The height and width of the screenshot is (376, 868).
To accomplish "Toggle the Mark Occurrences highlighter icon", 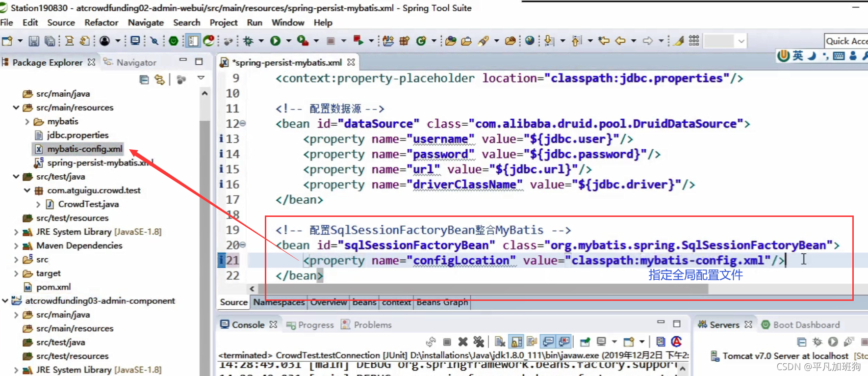I will coord(679,41).
